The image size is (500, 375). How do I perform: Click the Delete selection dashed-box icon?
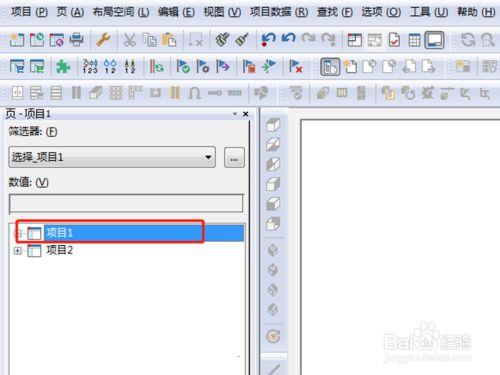[x=196, y=40]
